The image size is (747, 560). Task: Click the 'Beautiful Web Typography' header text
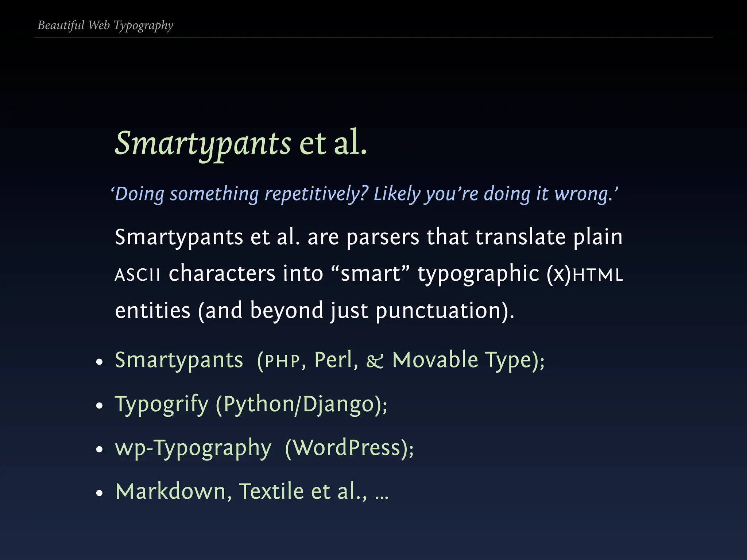[105, 26]
